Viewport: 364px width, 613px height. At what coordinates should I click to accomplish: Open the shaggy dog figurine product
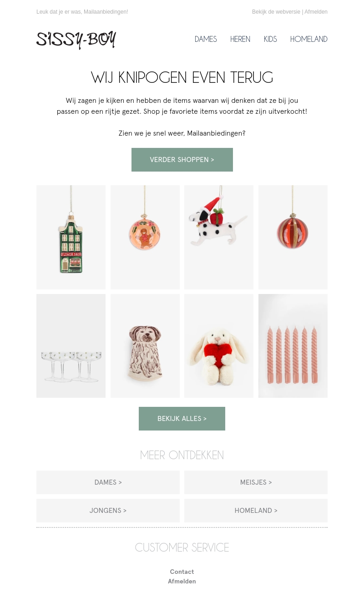(145, 346)
